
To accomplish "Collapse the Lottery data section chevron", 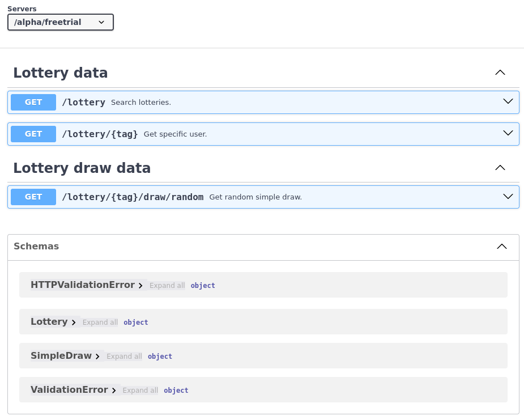I will (500, 73).
